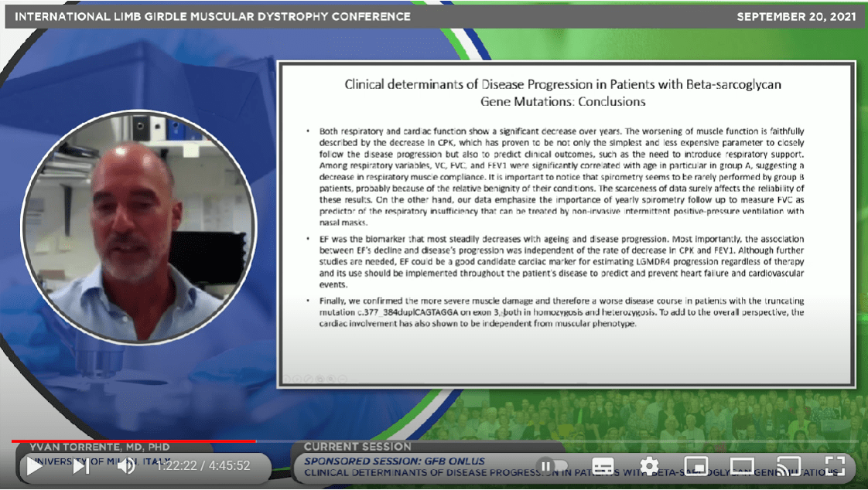Click the speaker's circular webcam video
868x490 pixels.
(x=138, y=227)
